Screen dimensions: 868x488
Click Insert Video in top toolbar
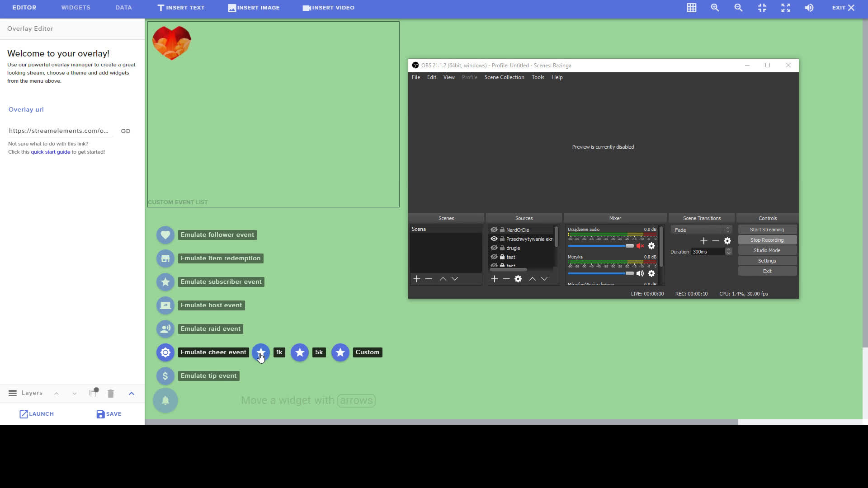(329, 8)
